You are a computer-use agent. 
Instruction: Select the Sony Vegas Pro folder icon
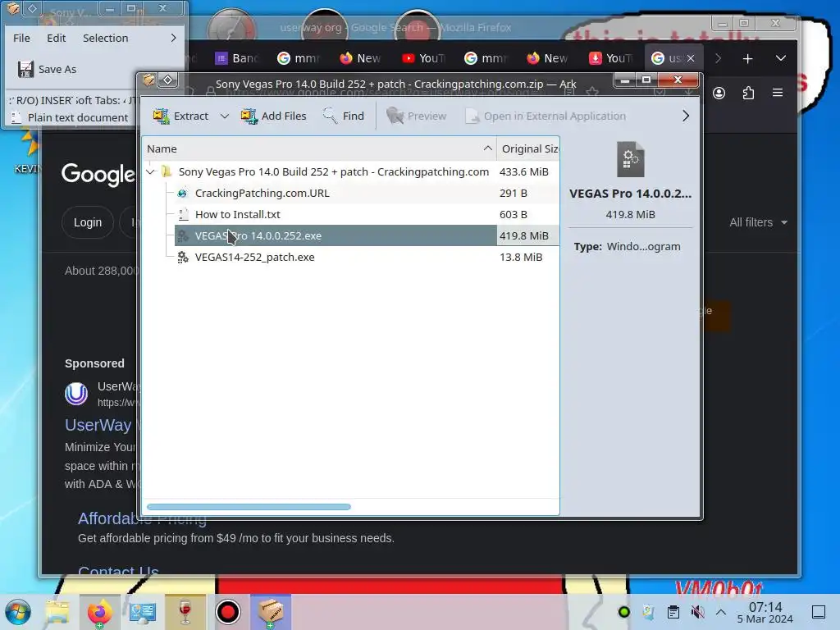coord(167,171)
